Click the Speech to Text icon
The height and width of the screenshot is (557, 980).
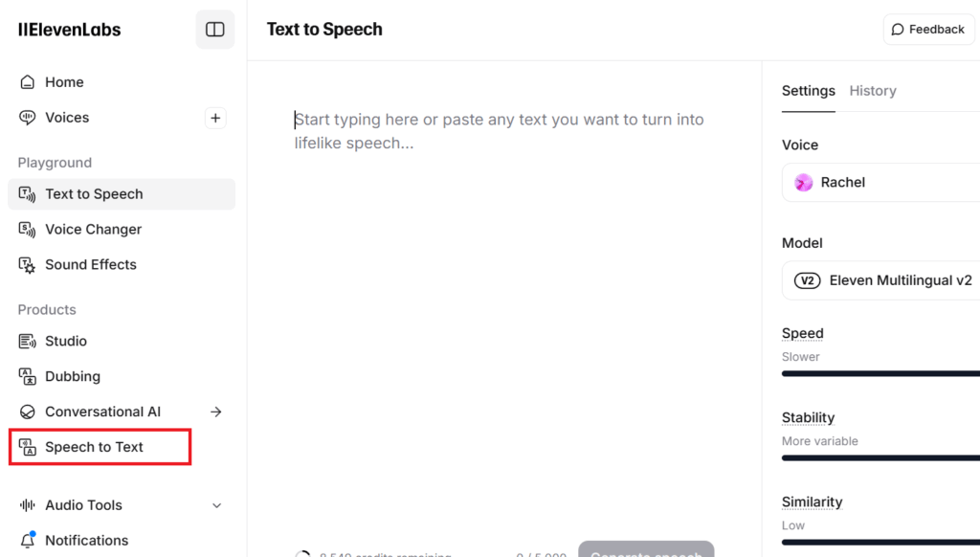[28, 448]
